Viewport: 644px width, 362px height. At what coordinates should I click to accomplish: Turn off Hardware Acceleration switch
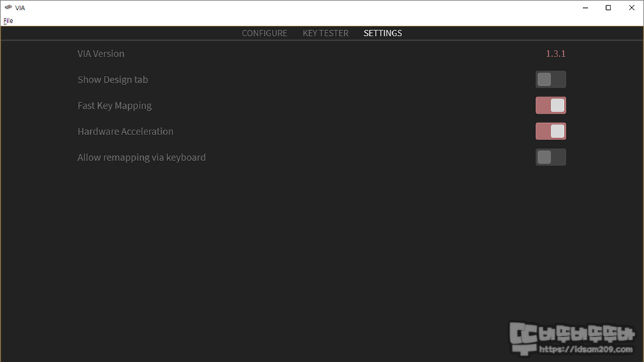550,132
